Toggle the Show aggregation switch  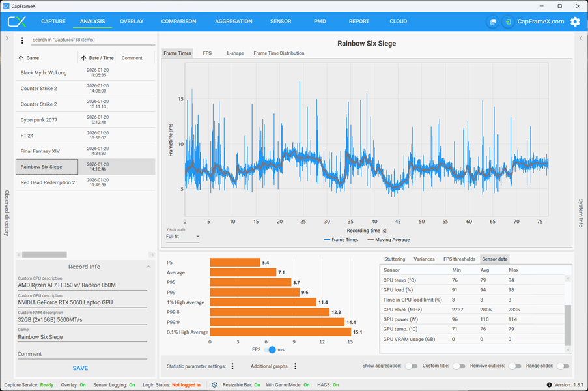point(411,366)
